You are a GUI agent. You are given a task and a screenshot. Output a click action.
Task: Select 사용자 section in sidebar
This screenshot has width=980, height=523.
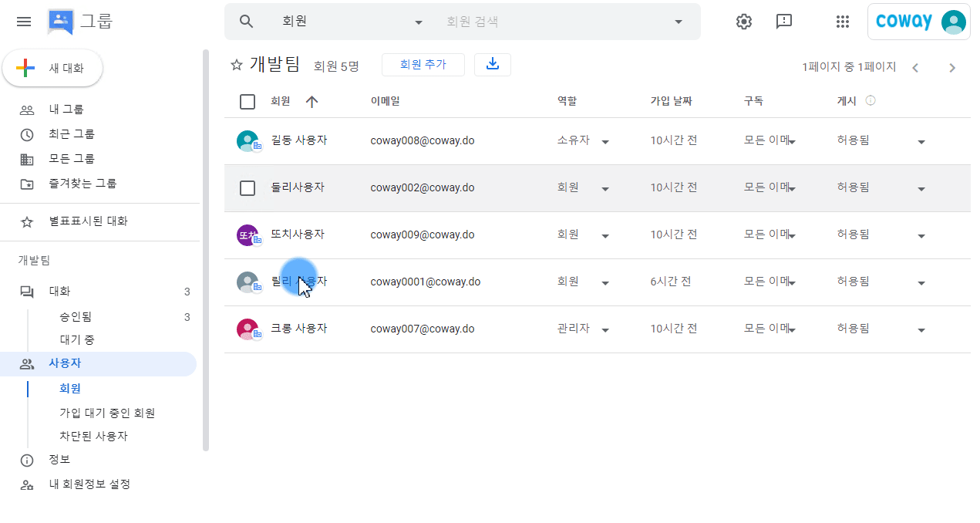99,364
